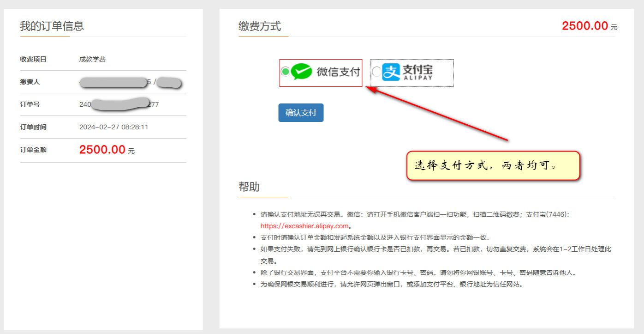Click the 订单金额 label

(33, 150)
